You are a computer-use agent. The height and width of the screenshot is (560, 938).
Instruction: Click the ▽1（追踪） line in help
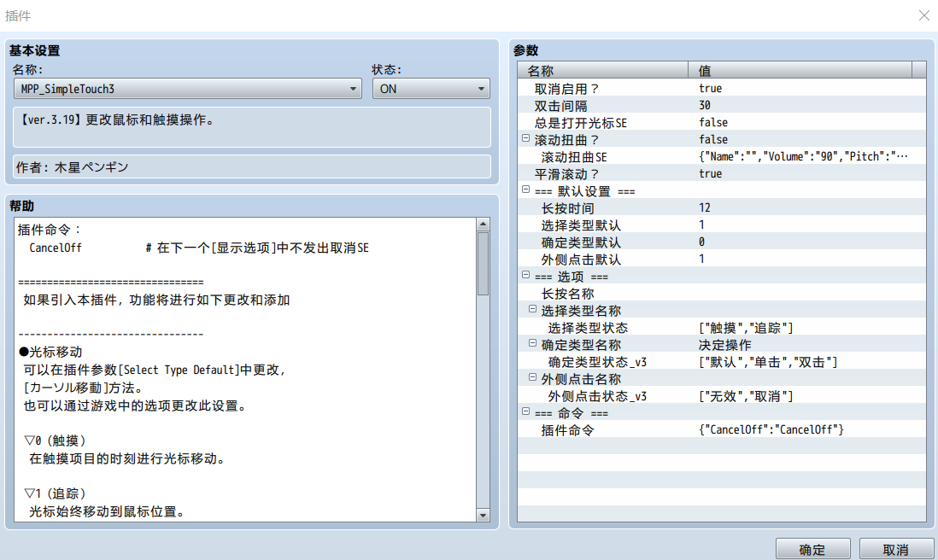(x=55, y=493)
